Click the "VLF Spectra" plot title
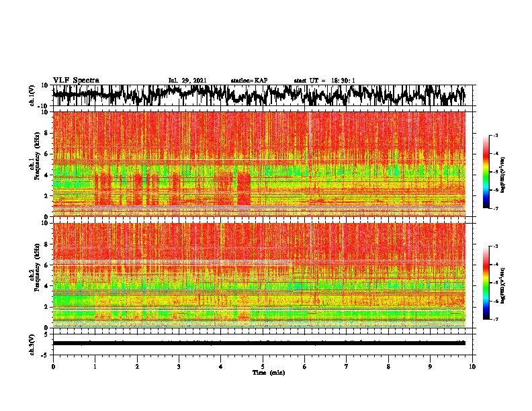The width and height of the screenshot is (532, 411). 76,81
